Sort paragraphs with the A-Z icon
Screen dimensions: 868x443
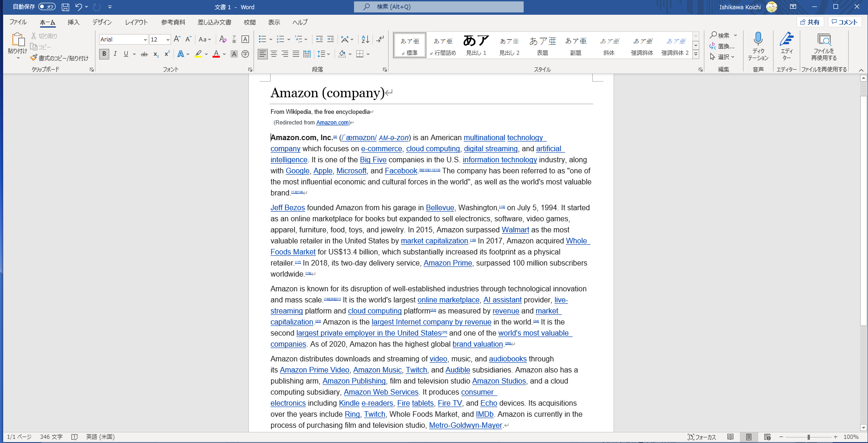pos(365,39)
